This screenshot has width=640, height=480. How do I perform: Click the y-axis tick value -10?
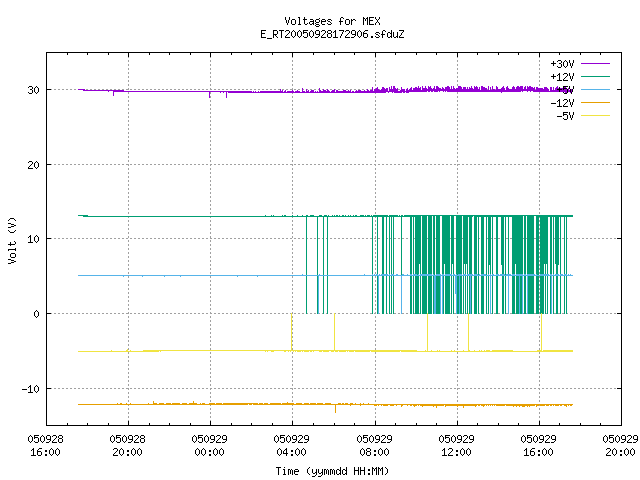point(31,389)
